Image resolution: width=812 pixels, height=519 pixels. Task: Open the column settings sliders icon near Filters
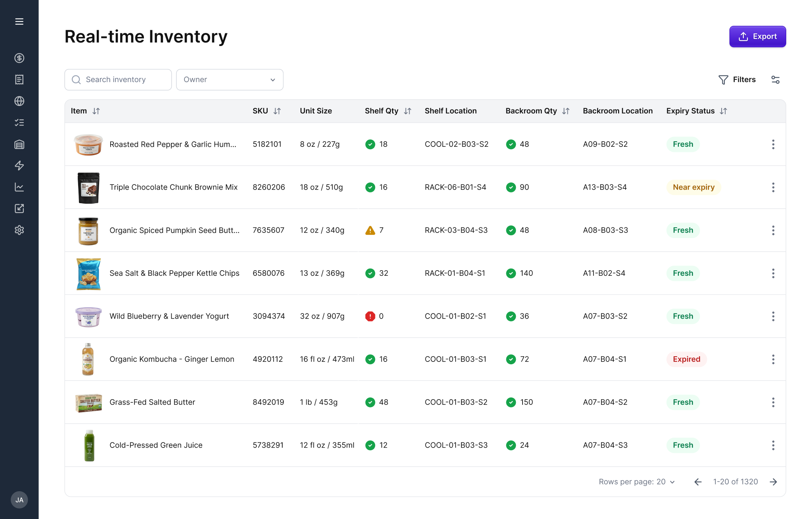(x=776, y=79)
